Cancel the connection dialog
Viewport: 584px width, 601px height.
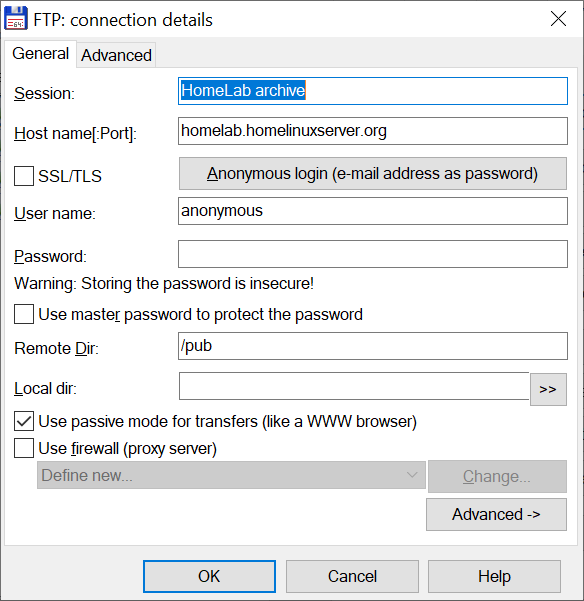tap(352, 576)
